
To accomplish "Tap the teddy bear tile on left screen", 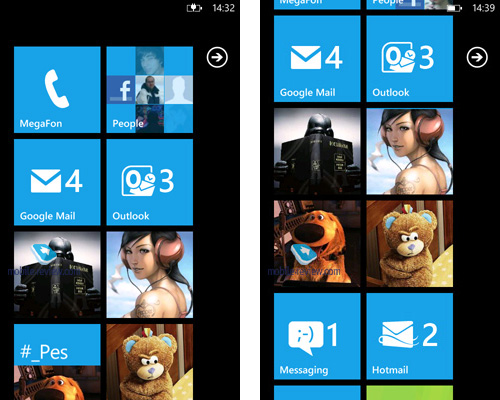I will point(150,362).
